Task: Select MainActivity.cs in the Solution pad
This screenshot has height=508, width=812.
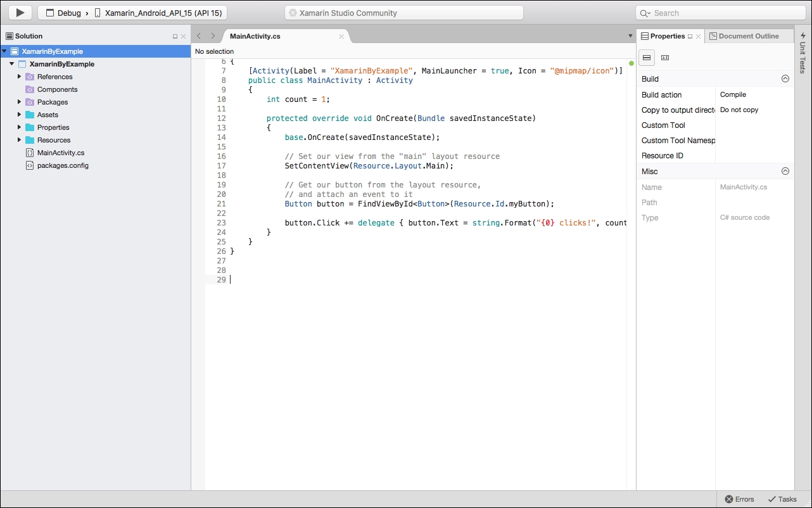Action: pos(61,152)
